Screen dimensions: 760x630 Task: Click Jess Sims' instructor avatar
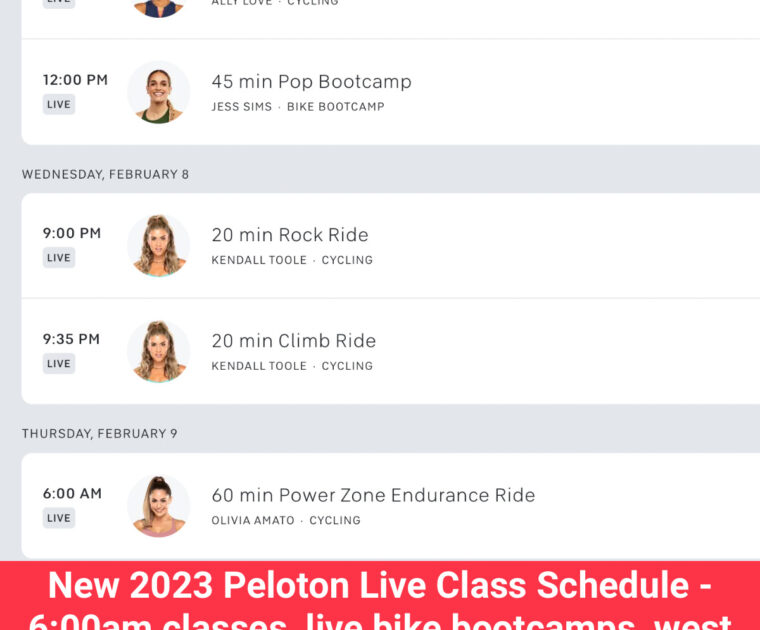[158, 92]
